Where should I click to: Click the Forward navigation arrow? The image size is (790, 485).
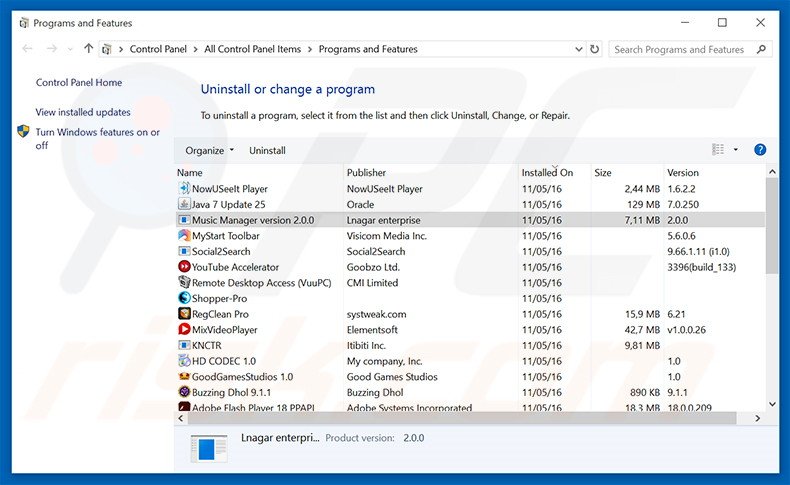[x=51, y=48]
